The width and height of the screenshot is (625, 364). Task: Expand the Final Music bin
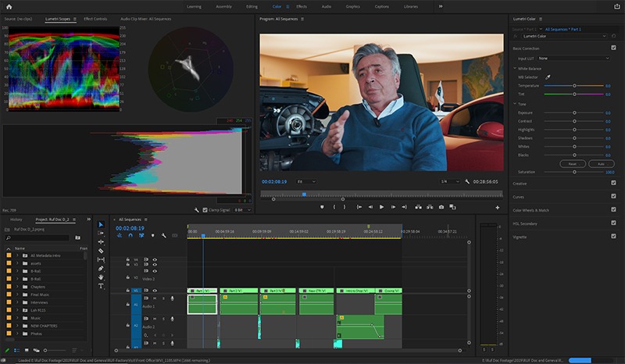(17, 294)
